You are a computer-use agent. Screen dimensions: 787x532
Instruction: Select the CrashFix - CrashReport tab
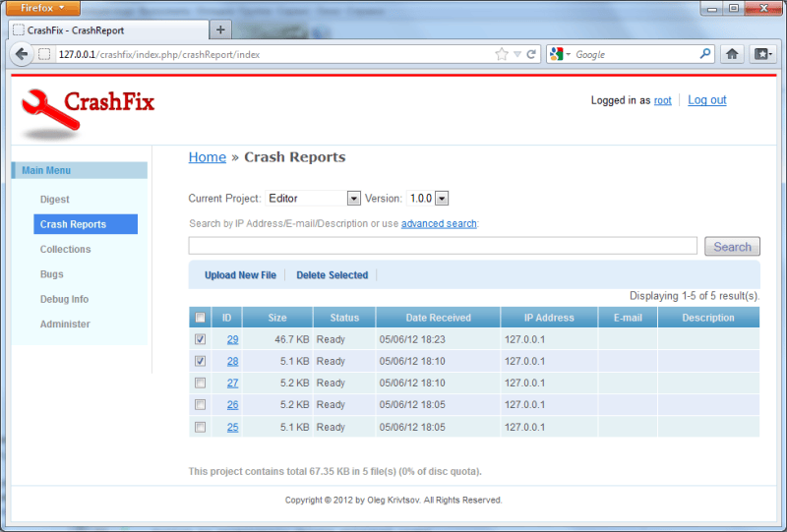coord(108,30)
